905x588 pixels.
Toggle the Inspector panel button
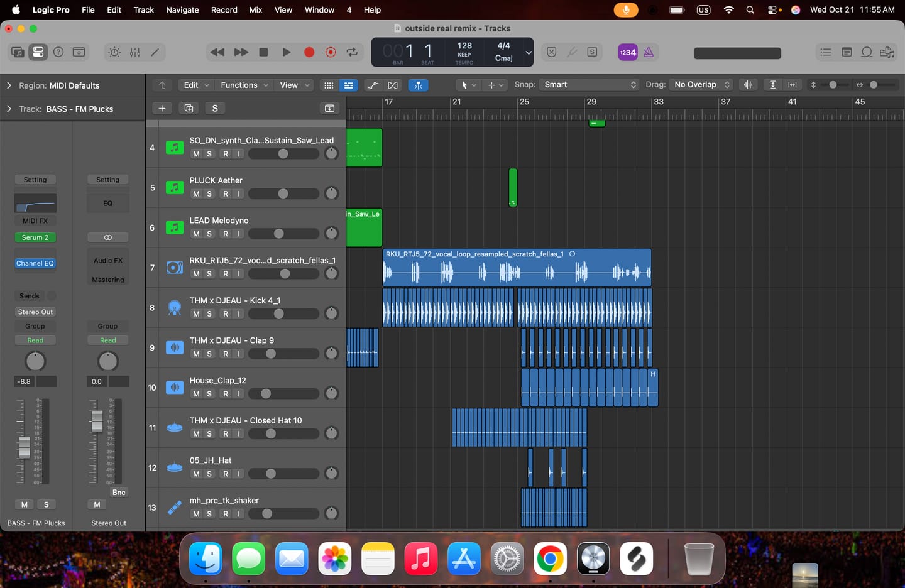[38, 52]
